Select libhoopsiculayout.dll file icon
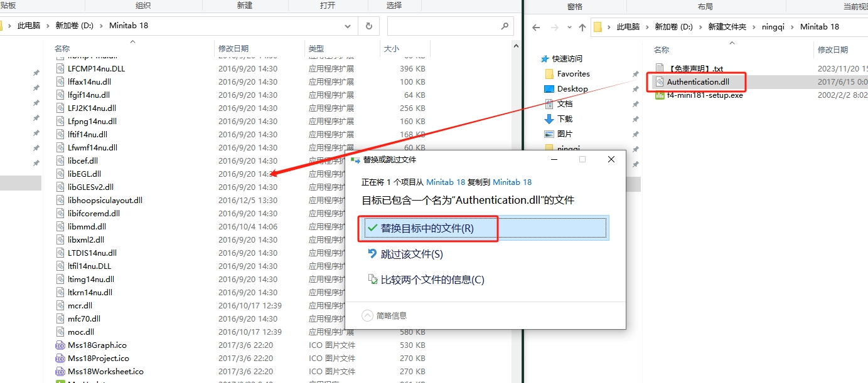The width and height of the screenshot is (868, 383). (60, 200)
